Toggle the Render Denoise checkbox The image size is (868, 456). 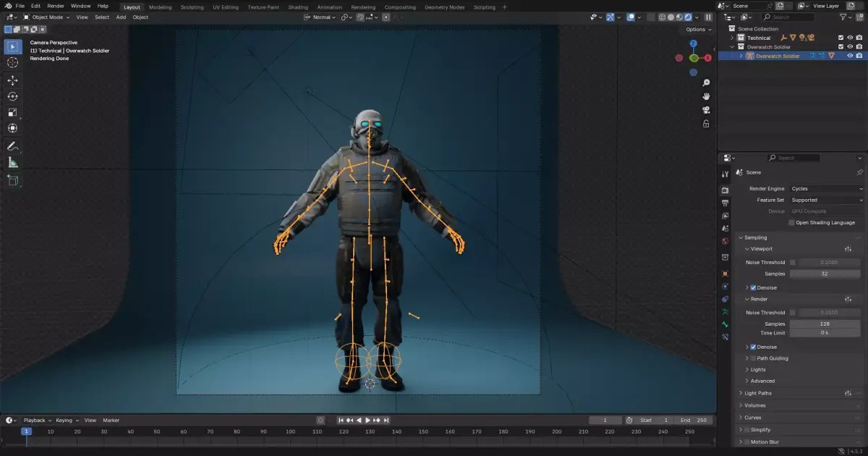tap(753, 347)
